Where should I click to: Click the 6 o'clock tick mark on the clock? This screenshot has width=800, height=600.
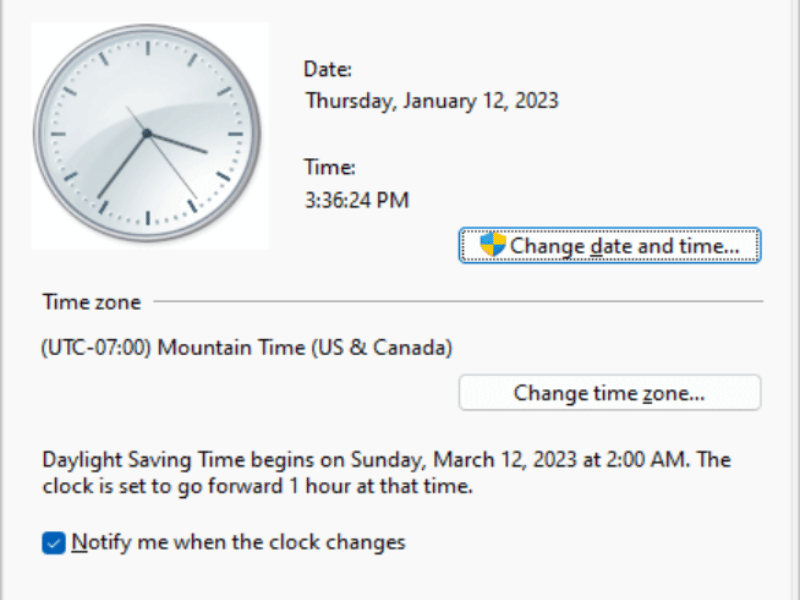click(x=147, y=218)
